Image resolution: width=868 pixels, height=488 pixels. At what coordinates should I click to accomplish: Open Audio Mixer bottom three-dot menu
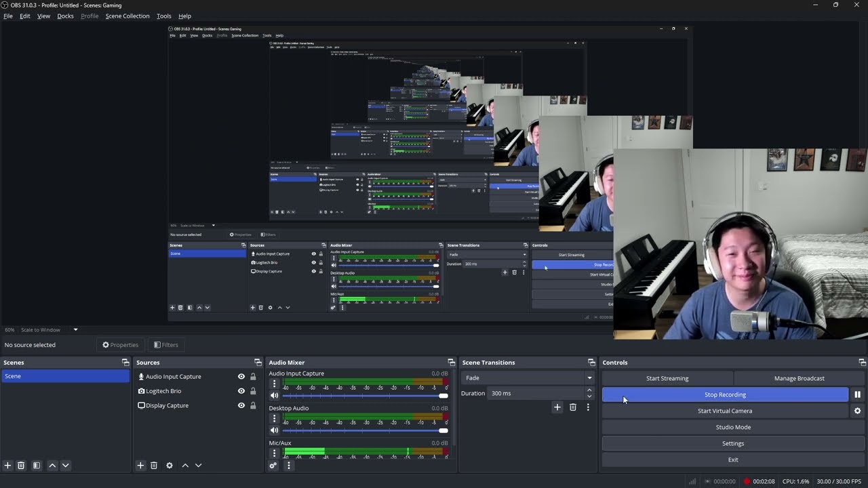[x=288, y=466]
